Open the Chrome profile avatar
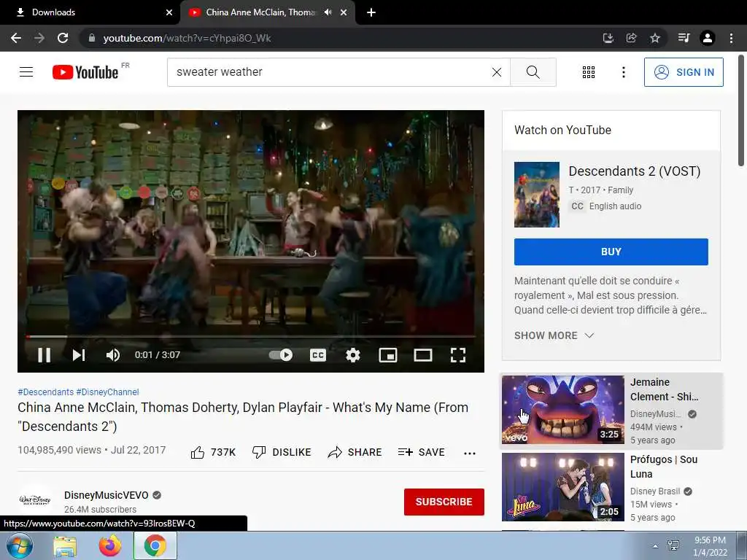 (708, 38)
